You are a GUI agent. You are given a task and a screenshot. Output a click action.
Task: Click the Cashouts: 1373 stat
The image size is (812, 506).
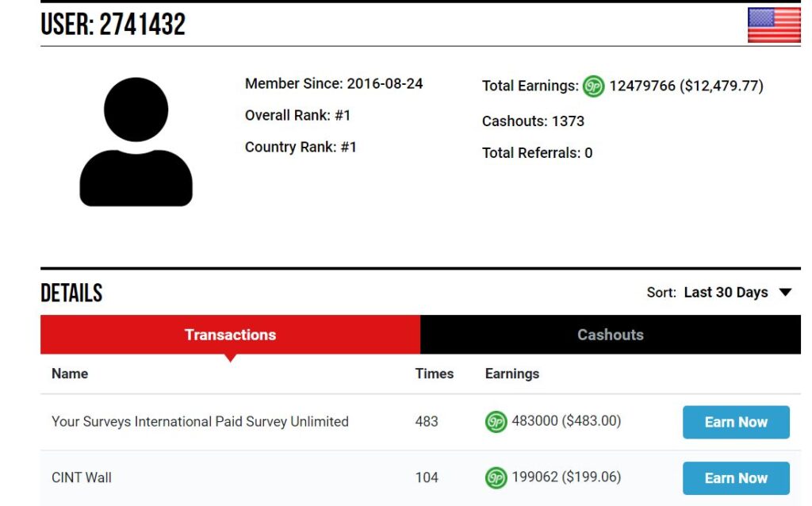pos(533,121)
